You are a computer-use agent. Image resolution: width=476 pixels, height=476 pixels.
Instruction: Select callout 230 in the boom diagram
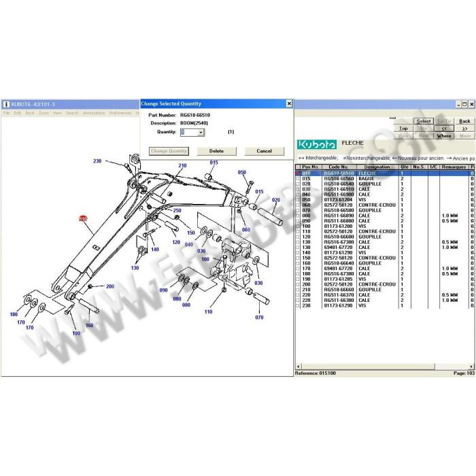pyautogui.click(x=97, y=161)
